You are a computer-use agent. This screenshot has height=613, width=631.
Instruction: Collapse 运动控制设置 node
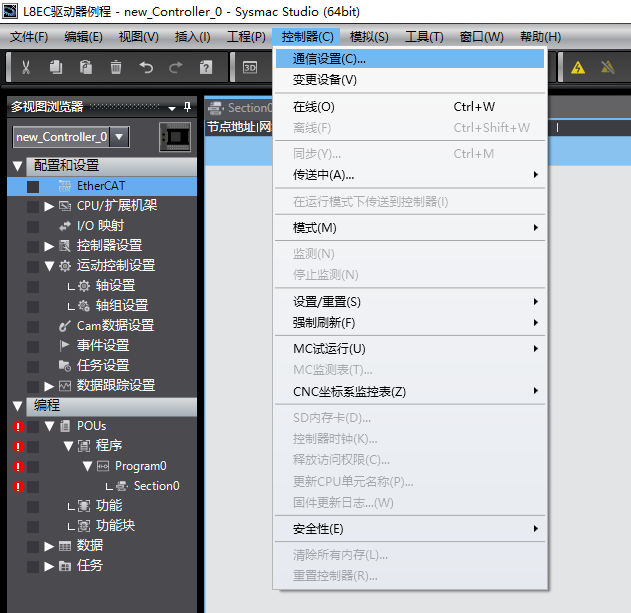coord(49,266)
